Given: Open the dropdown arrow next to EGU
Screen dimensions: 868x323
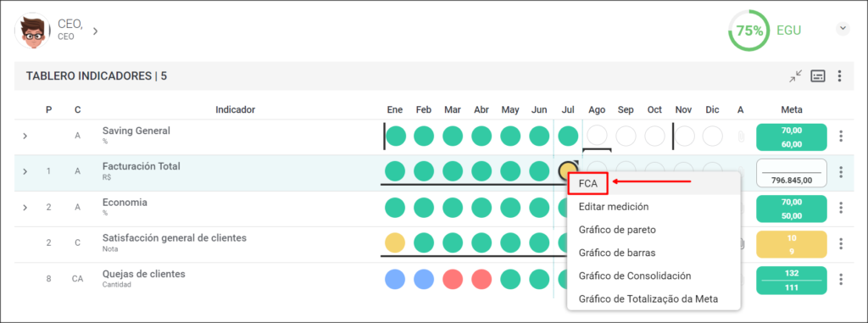Looking at the screenshot, I should [843, 28].
